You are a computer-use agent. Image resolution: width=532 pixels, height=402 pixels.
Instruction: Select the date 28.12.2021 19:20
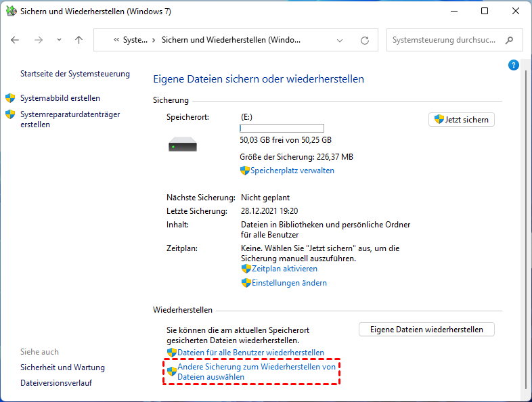[x=269, y=211]
